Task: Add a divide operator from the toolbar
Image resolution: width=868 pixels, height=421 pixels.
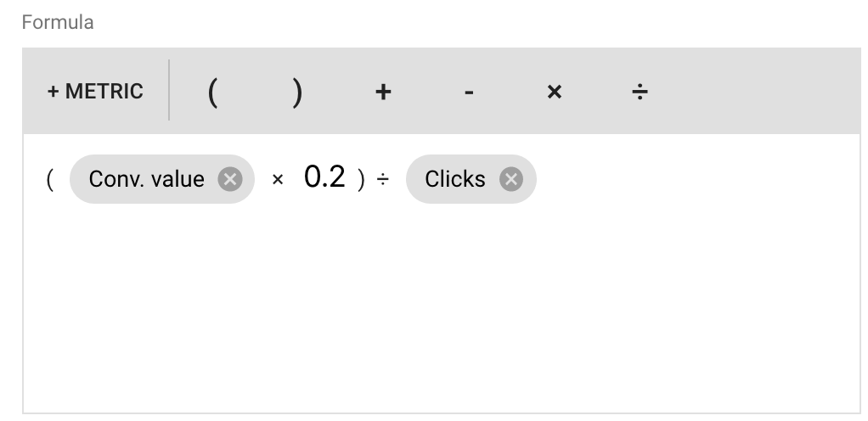Action: pos(640,92)
